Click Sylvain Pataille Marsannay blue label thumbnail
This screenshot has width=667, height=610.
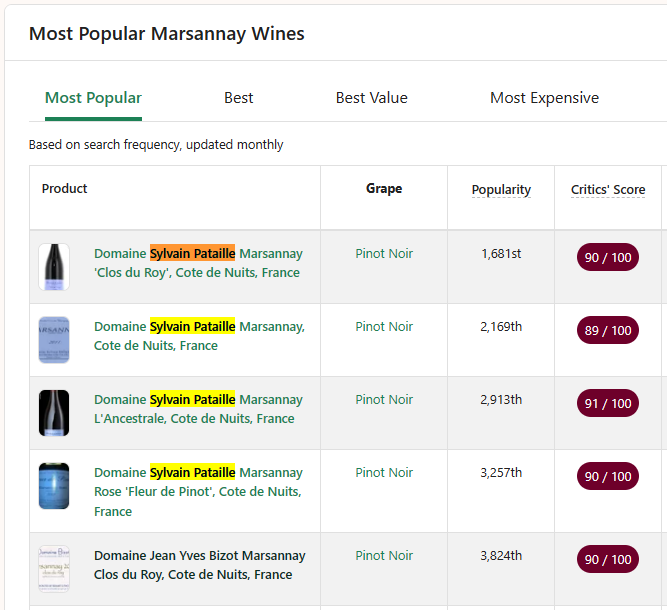54,340
